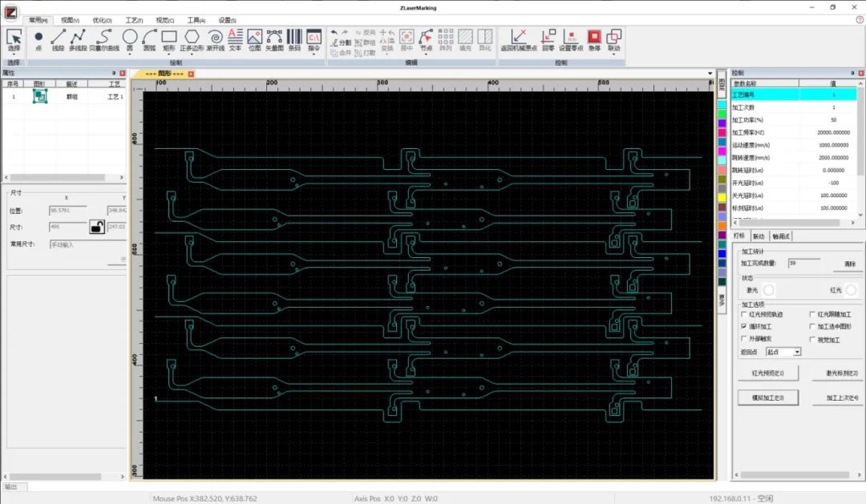The width and height of the screenshot is (866, 504).
Task: Enable 红光预览轨迹 checkbox
Action: (x=744, y=314)
